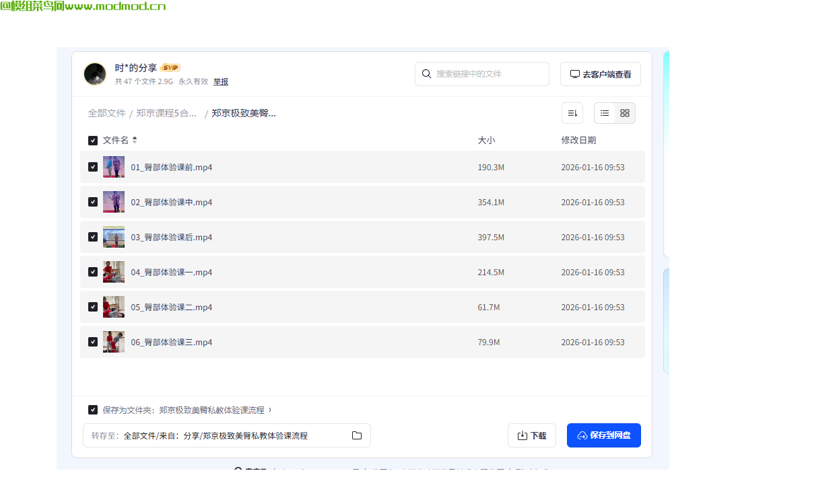Uncheck 01_臀部体验课前.mp4 checkbox
Image resolution: width=839 pixels, height=504 pixels.
coord(93,167)
